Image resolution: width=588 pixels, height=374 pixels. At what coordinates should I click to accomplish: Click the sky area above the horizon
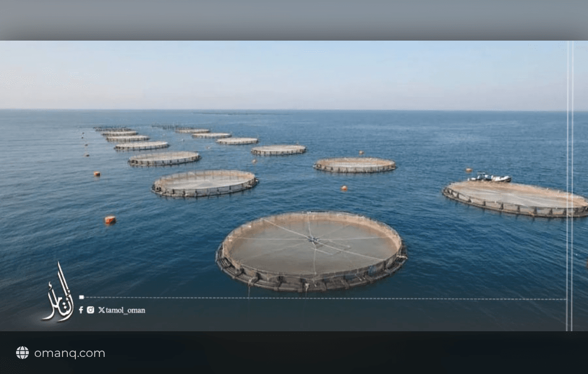(x=281, y=75)
